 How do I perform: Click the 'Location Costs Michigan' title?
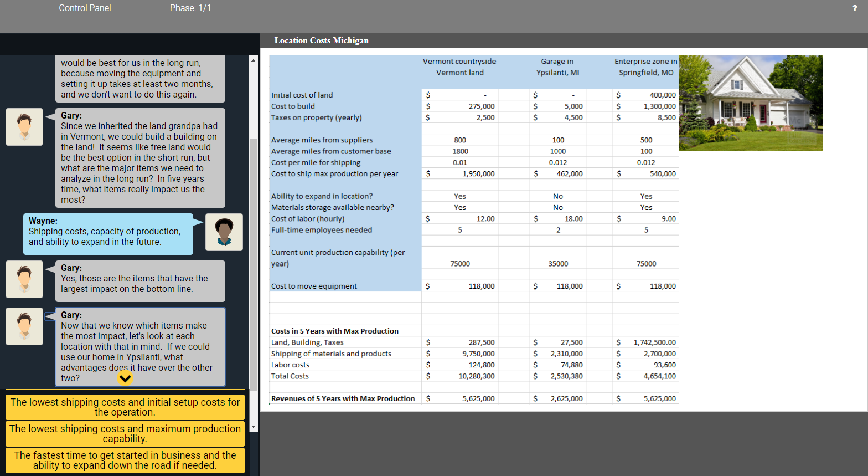(322, 40)
